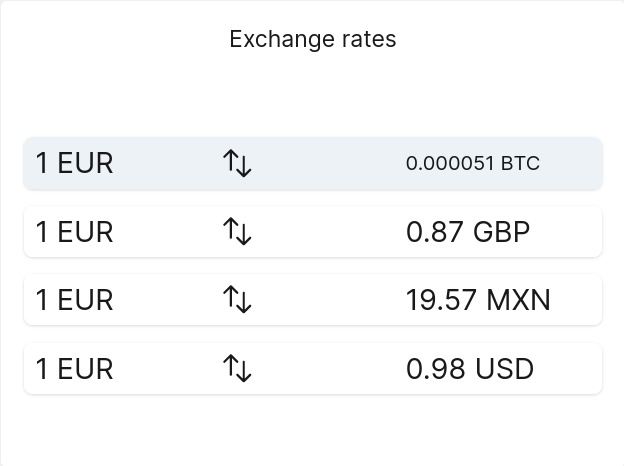Open the EUR to MXN rate card
Viewport: 624px width, 466px height.
[x=313, y=300]
